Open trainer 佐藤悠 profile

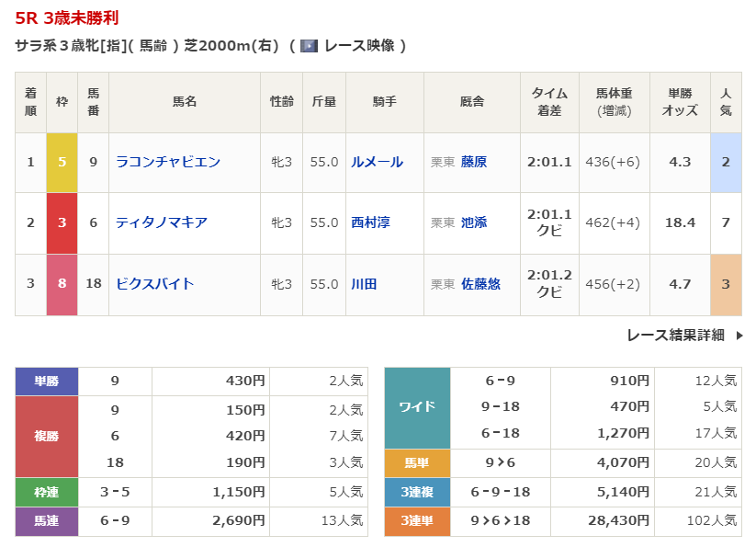[480, 284]
